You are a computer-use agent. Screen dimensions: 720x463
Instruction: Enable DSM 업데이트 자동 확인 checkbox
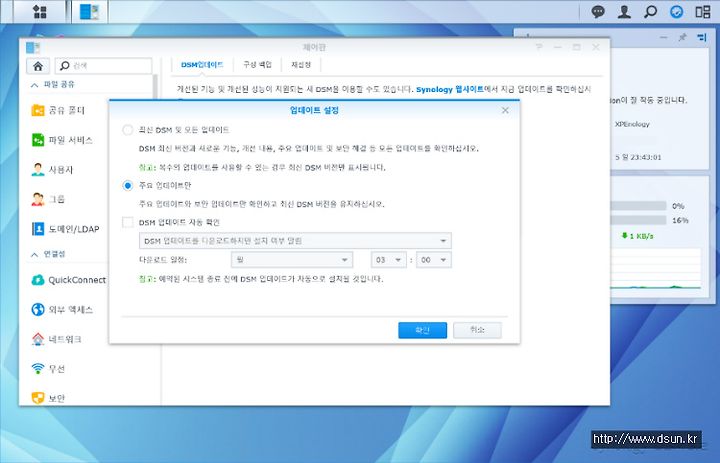(x=128, y=222)
